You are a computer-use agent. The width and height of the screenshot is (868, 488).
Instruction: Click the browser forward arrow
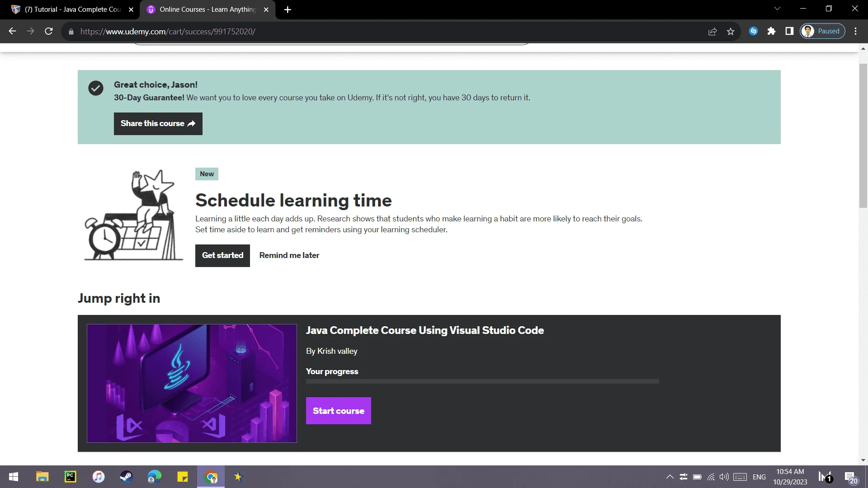click(x=30, y=31)
